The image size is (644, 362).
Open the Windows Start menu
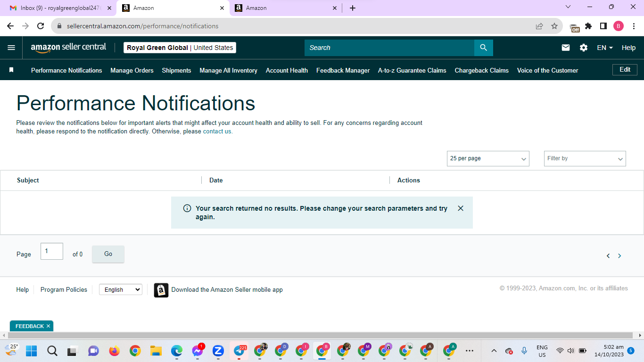[x=31, y=351]
